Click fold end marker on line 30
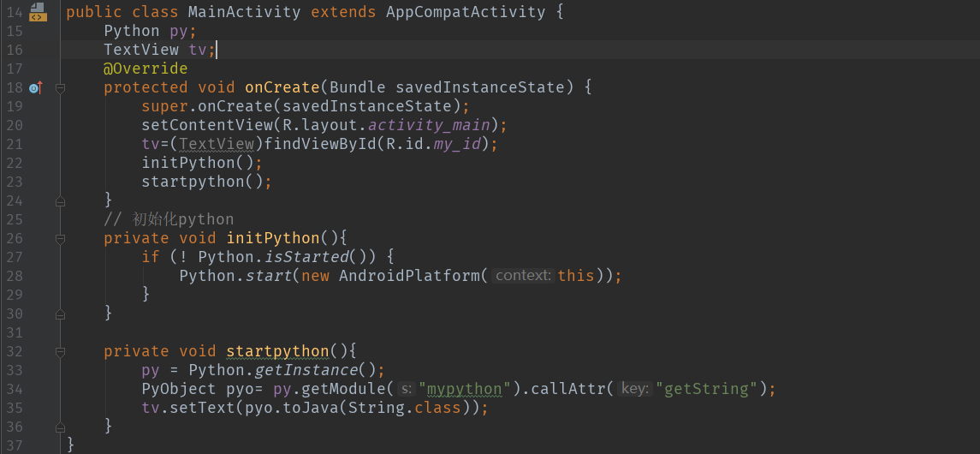Screen dimensions: 980x454 [60, 314]
